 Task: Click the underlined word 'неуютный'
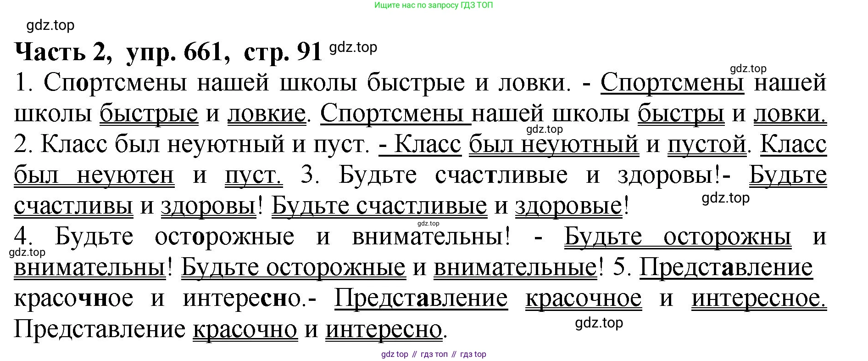click(x=580, y=145)
